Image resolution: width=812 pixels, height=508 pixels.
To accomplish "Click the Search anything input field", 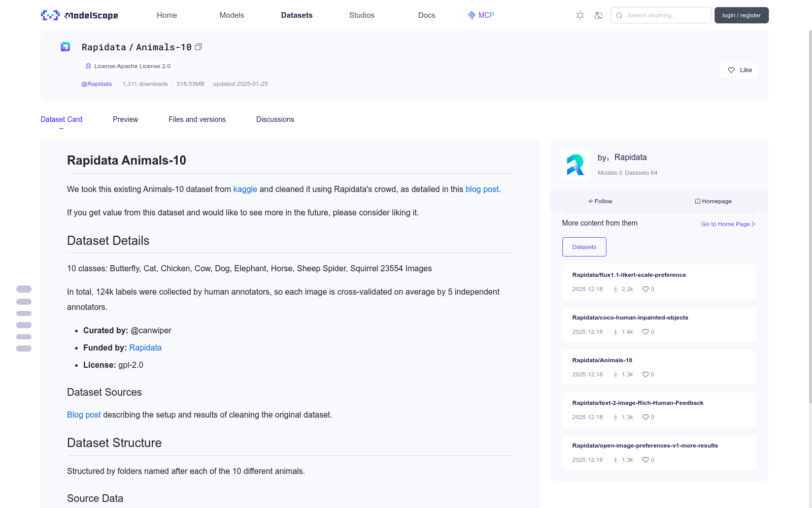I will pos(661,15).
